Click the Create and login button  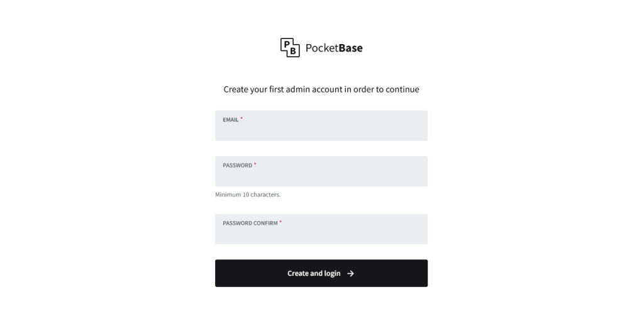(321, 273)
